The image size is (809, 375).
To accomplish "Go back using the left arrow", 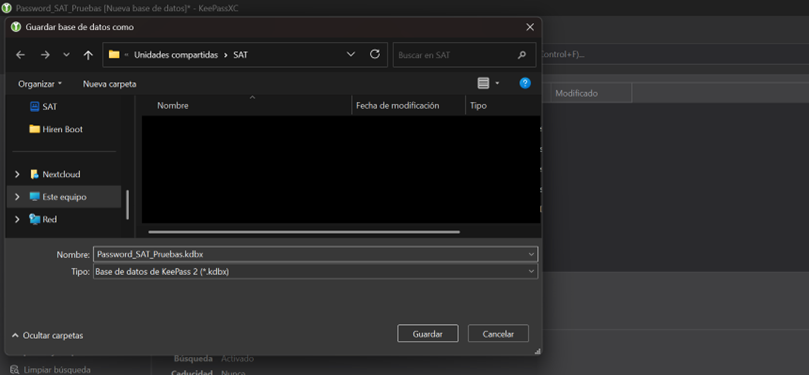I will coord(21,55).
